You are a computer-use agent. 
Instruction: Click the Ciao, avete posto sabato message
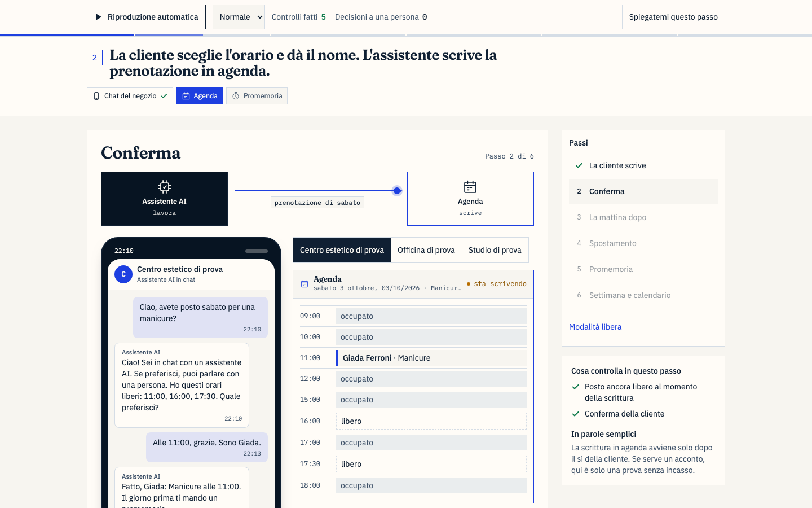click(200, 318)
